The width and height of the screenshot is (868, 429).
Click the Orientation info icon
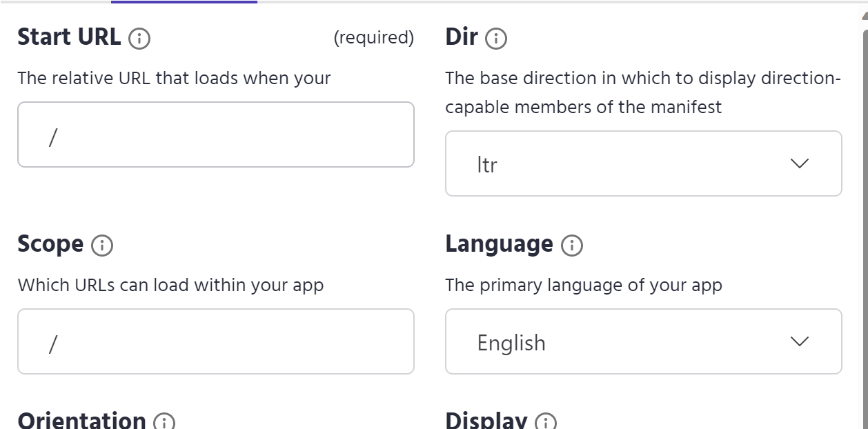tap(164, 422)
